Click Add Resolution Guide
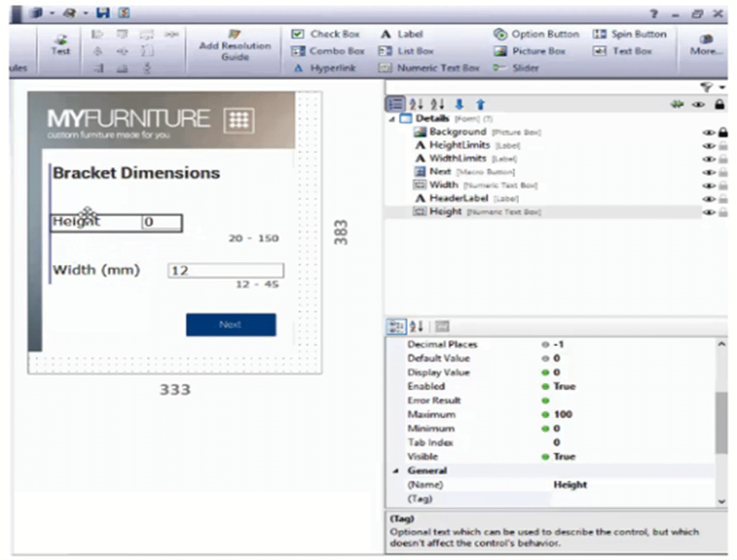The height and width of the screenshot is (560, 737). click(235, 45)
